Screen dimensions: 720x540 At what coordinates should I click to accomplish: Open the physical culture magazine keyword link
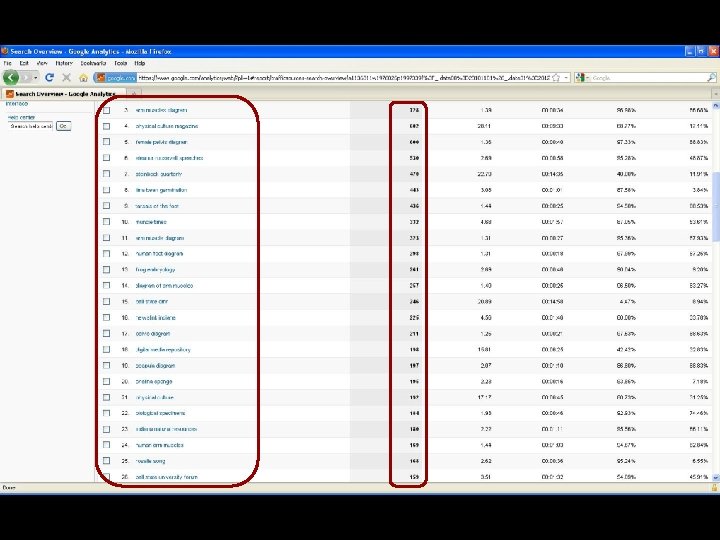[x=167, y=126]
